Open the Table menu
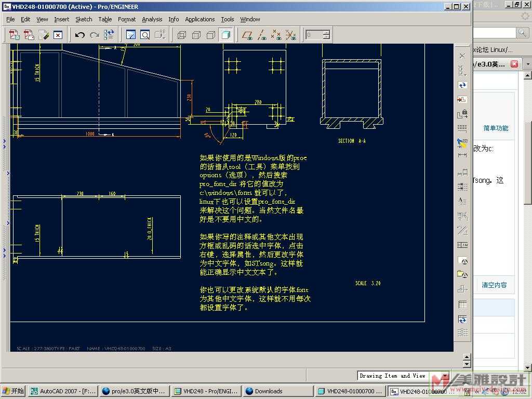532x399 pixels. pyautogui.click(x=105, y=19)
